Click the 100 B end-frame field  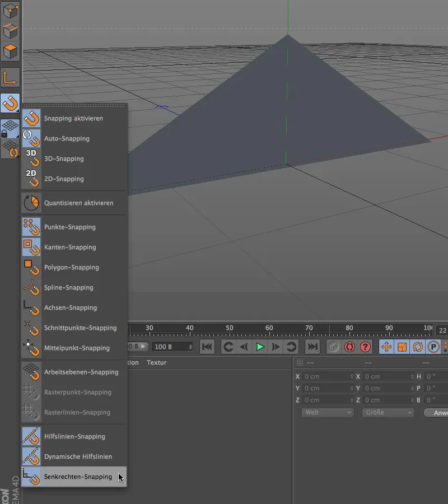point(172,347)
